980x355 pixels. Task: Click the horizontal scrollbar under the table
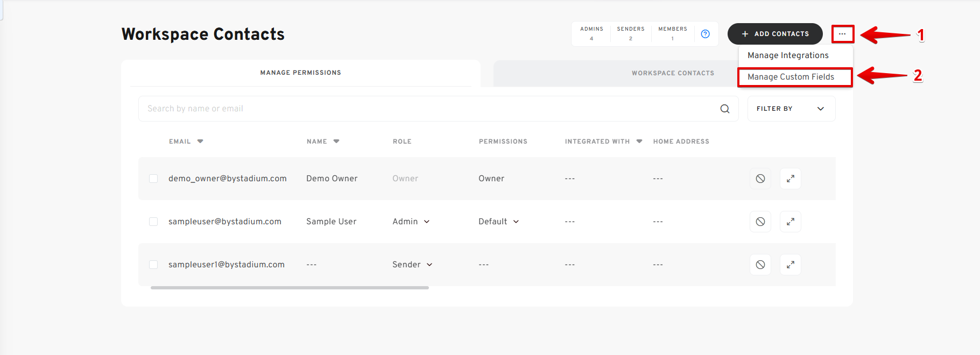[290, 288]
